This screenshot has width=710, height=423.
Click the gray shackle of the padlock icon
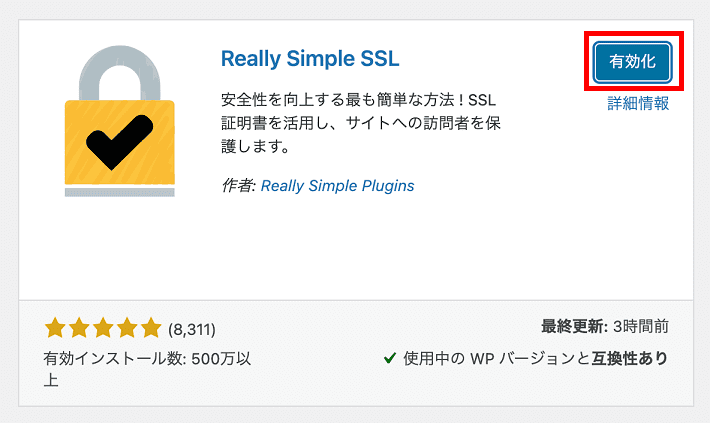pyautogui.click(x=120, y=73)
